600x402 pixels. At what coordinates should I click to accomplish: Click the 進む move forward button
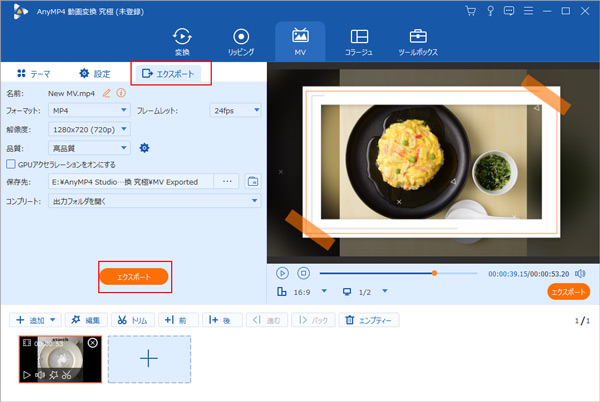pos(267,320)
